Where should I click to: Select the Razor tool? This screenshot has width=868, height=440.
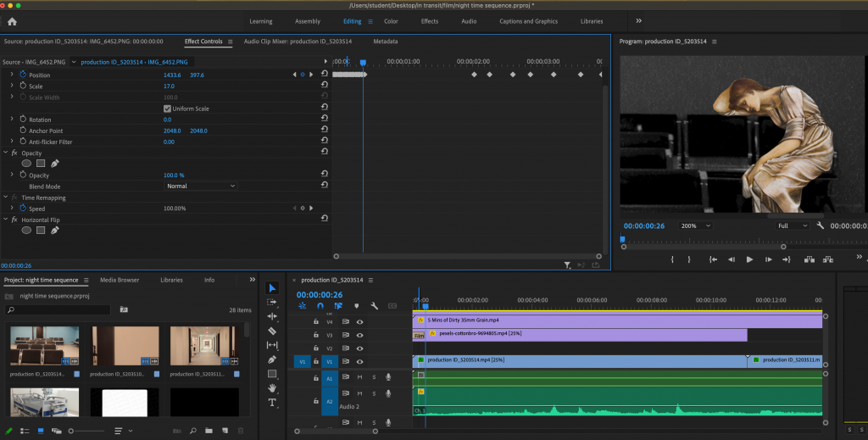[x=272, y=331]
